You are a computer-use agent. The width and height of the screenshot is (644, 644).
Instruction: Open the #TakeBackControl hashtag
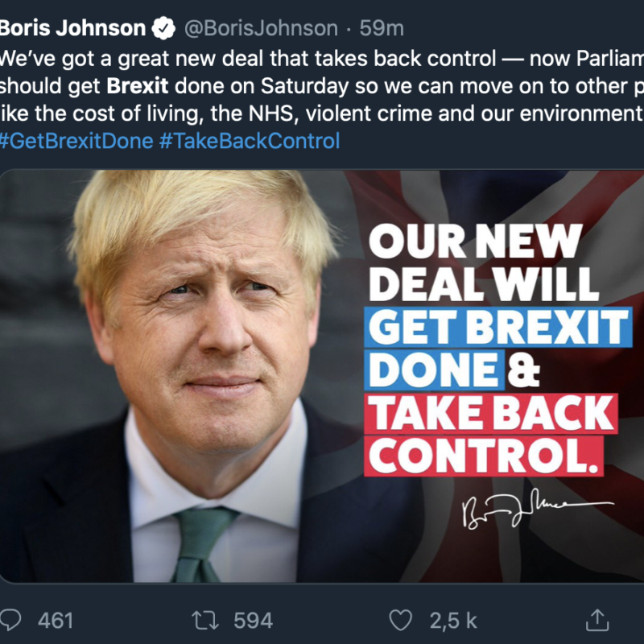tap(250, 141)
